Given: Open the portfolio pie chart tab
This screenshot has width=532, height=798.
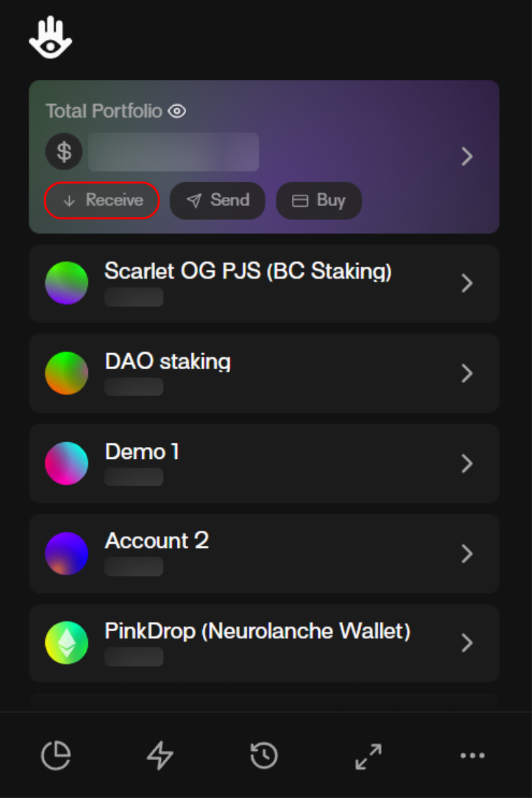Looking at the screenshot, I should pos(57,755).
